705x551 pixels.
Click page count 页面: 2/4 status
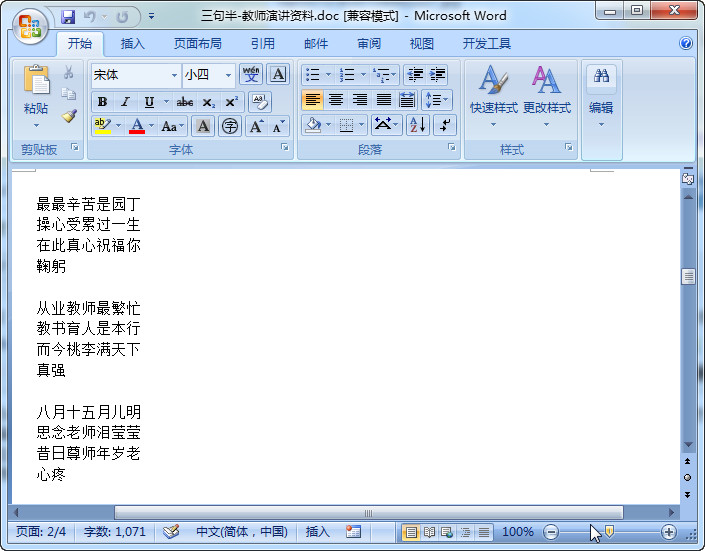41,532
